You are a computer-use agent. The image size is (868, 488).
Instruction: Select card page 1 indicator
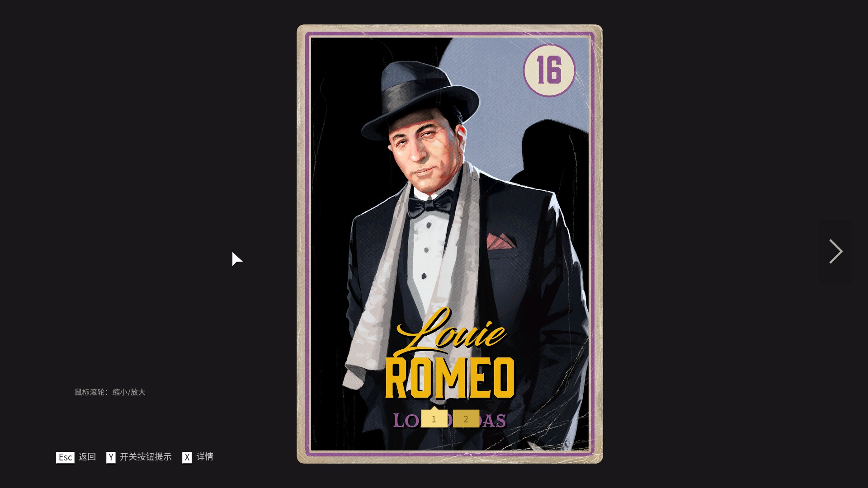[434, 419]
